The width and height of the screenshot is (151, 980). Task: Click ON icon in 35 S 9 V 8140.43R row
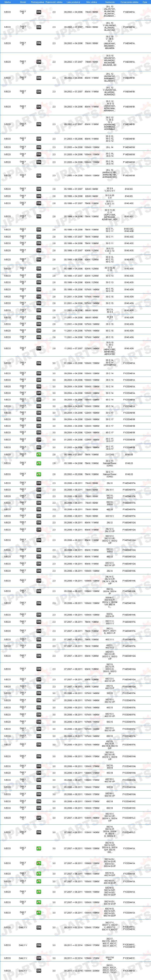(39, 318)
